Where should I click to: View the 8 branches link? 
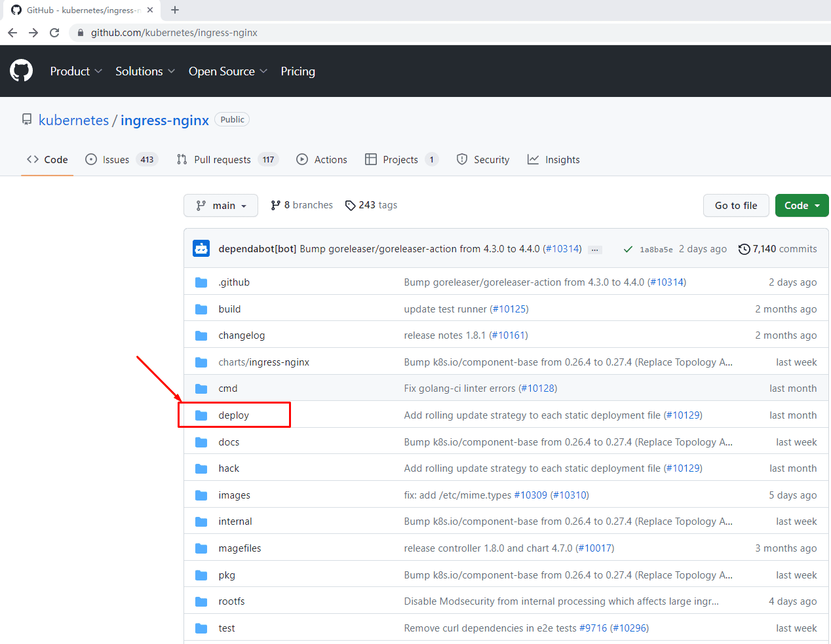[301, 205]
